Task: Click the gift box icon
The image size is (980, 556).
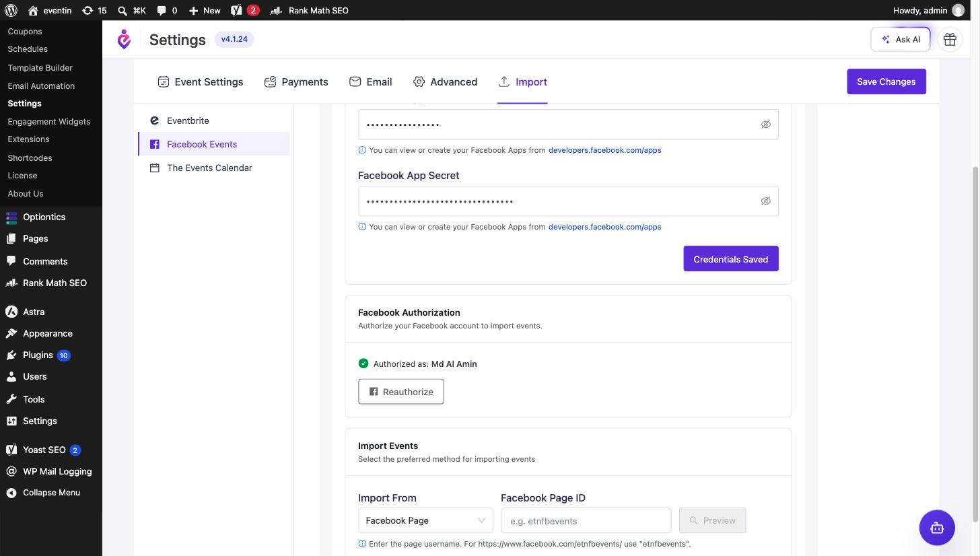Action: pyautogui.click(x=950, y=40)
